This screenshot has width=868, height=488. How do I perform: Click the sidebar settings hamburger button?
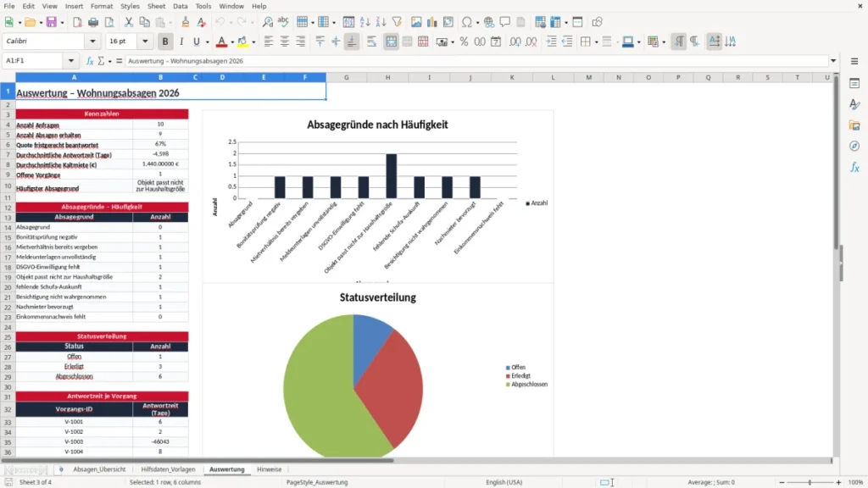tap(854, 61)
